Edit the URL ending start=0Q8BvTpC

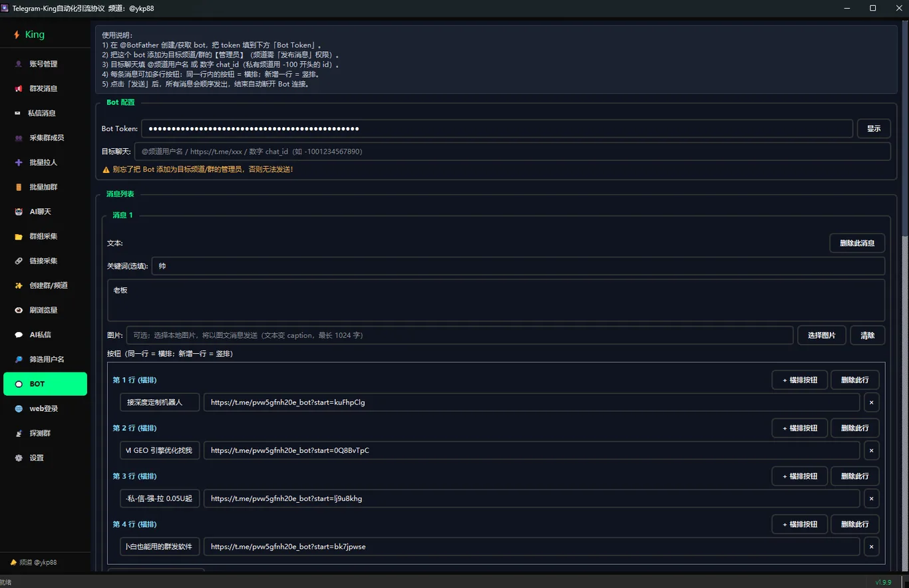point(532,450)
